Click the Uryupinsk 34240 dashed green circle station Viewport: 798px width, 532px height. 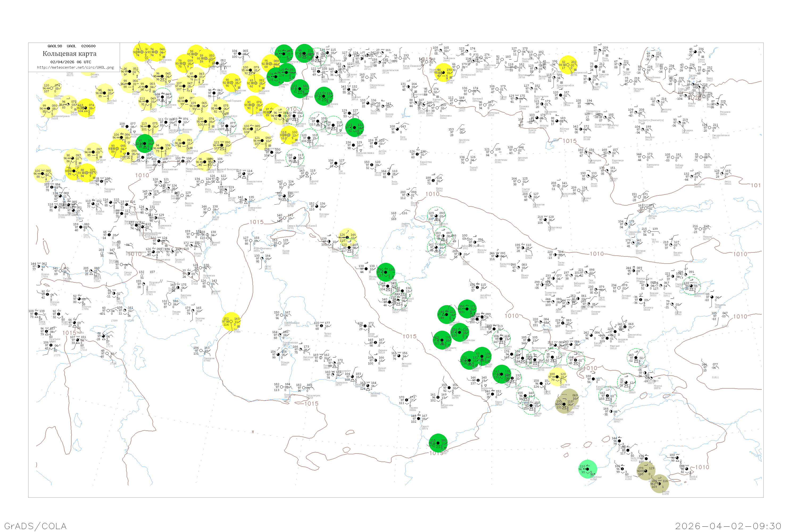(163, 97)
